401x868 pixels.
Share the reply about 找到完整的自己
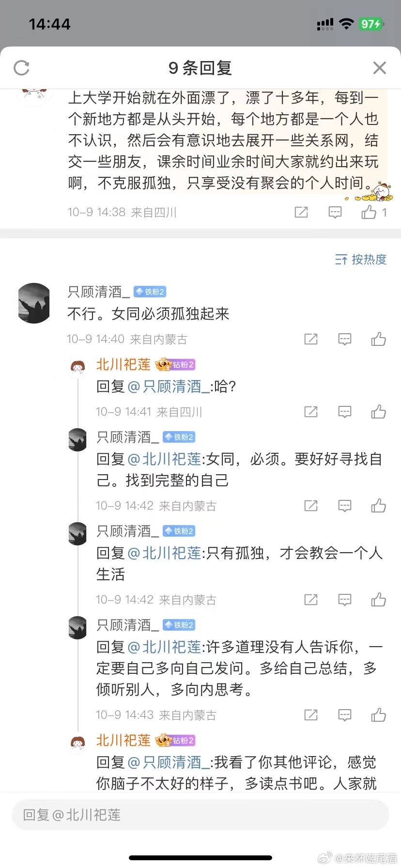[310, 506]
